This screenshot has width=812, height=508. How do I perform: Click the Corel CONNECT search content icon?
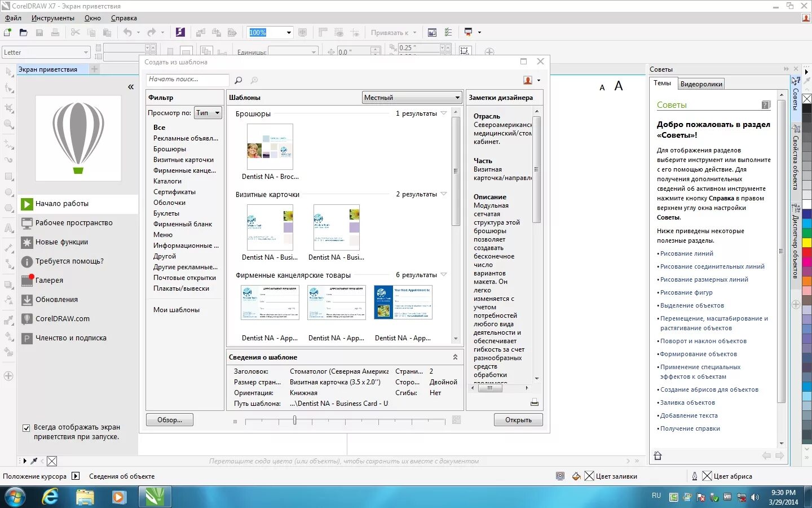pyautogui.click(x=180, y=33)
